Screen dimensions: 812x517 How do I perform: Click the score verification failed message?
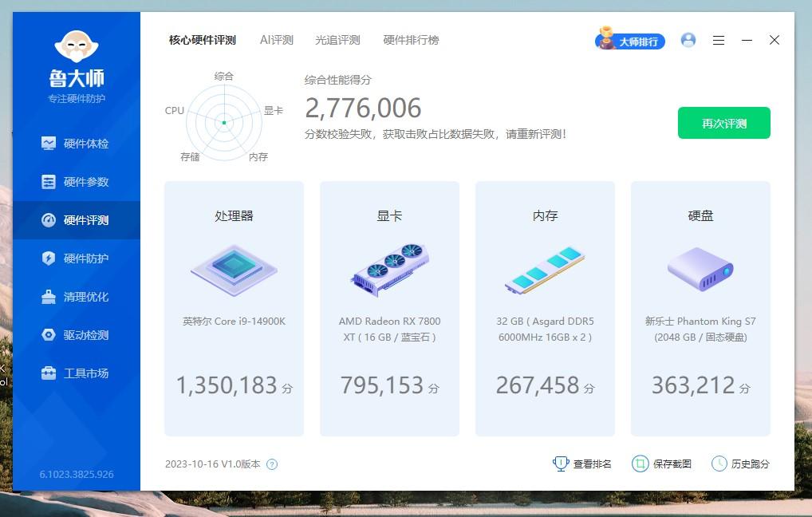(435, 134)
